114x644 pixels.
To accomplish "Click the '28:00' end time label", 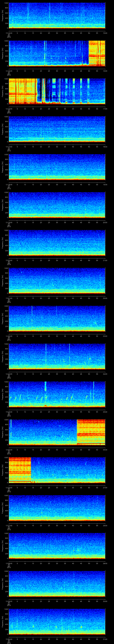I will click(105, 525).
